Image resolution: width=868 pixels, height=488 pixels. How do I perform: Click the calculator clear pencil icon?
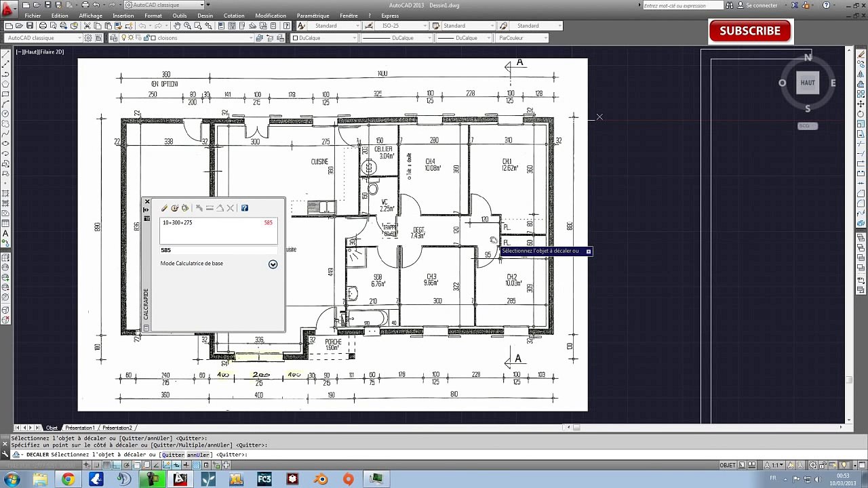pyautogui.click(x=164, y=208)
